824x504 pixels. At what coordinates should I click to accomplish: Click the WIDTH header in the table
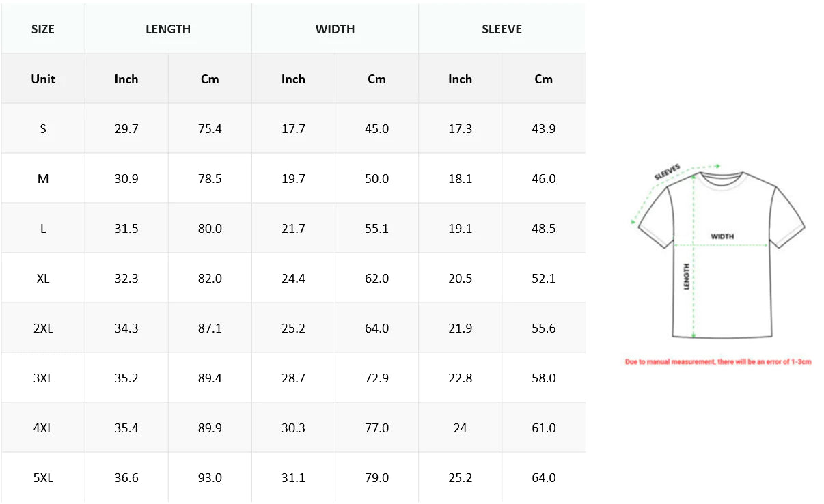(335, 29)
